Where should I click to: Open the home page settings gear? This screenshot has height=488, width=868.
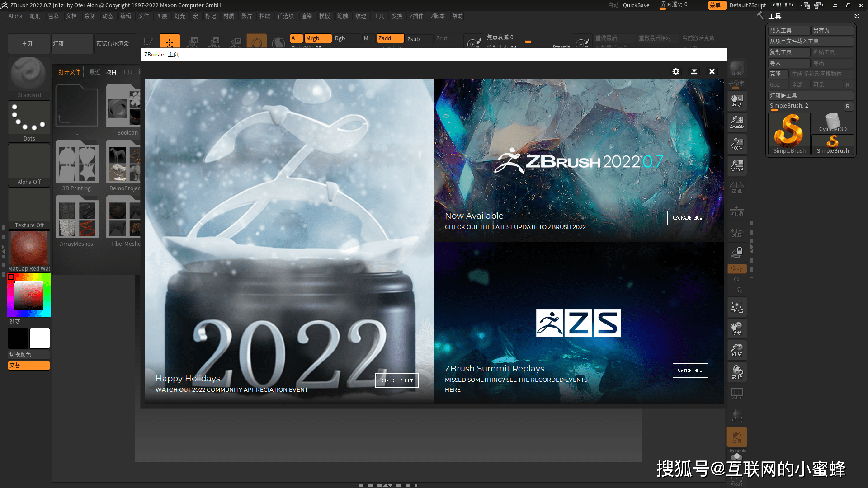pyautogui.click(x=676, y=71)
